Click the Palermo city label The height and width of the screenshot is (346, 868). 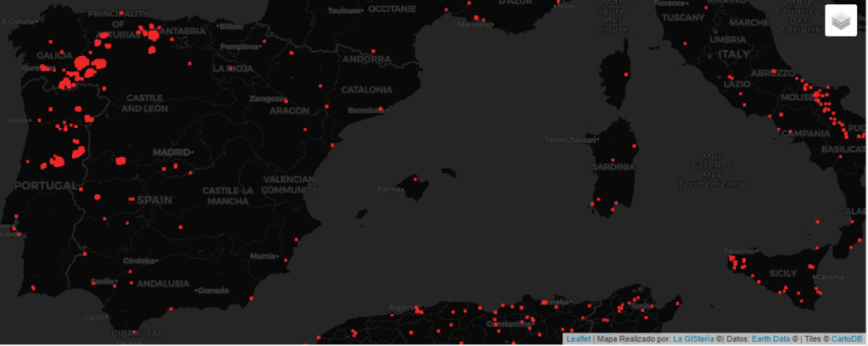tap(739, 251)
